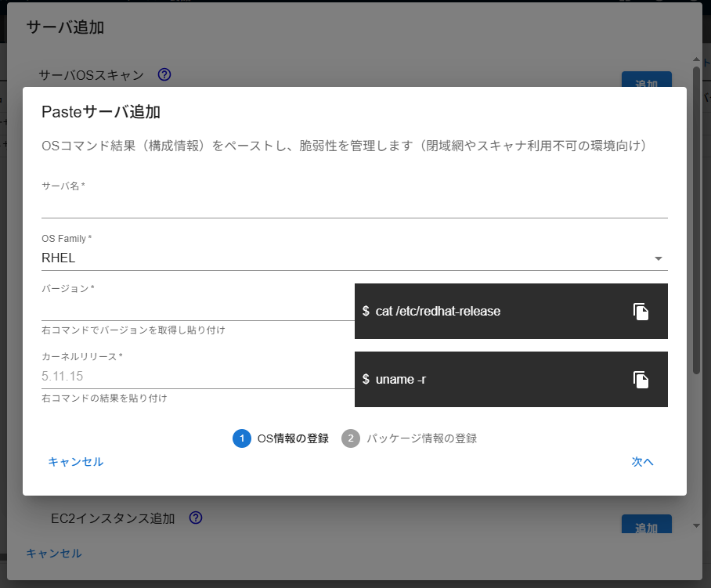
Task: Click the Pasteサーバ追加 dialog title
Action: click(101, 112)
